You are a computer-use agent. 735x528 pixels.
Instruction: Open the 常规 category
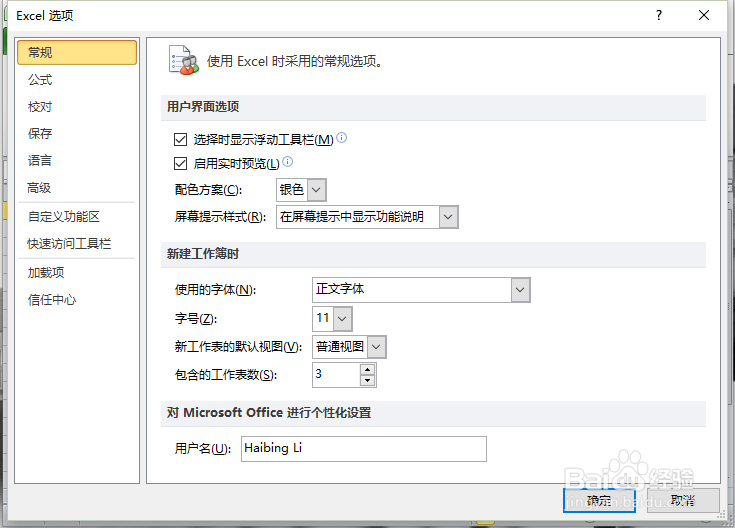tap(77, 52)
